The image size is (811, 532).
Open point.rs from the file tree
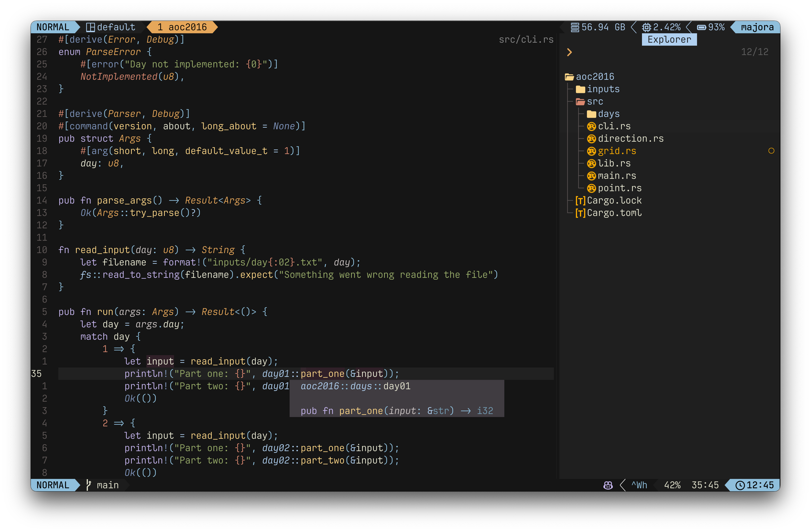pyautogui.click(x=619, y=188)
